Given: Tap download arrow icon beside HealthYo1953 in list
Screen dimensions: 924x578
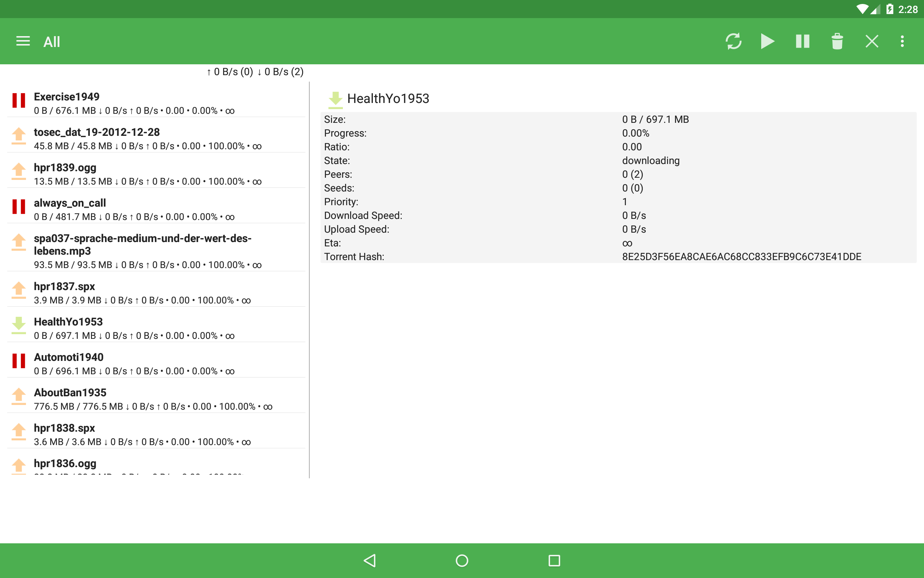Looking at the screenshot, I should point(19,325).
